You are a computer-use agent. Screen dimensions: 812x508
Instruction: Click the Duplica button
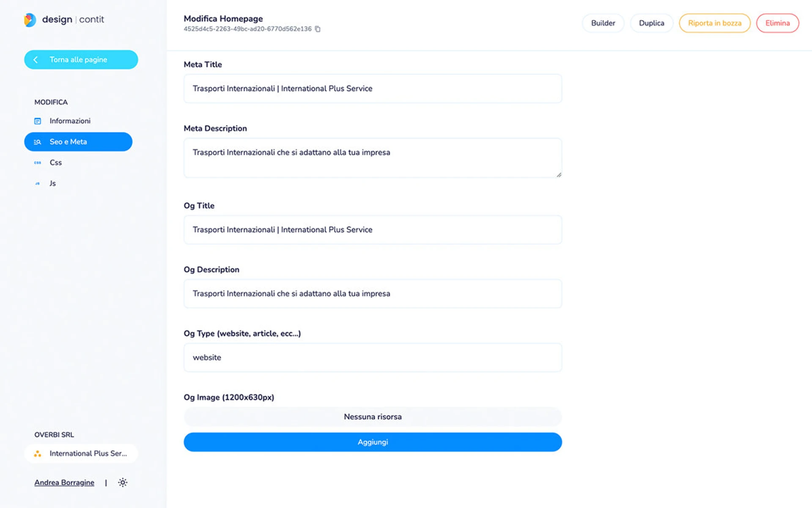pos(651,23)
